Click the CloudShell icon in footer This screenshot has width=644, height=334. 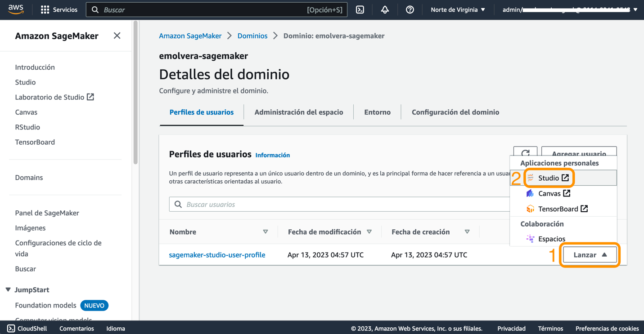tap(11, 329)
